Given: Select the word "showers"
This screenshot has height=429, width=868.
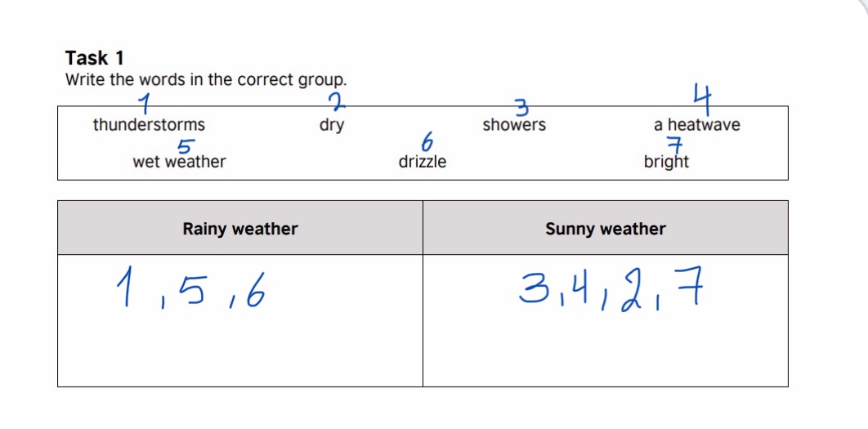Looking at the screenshot, I should point(514,125).
